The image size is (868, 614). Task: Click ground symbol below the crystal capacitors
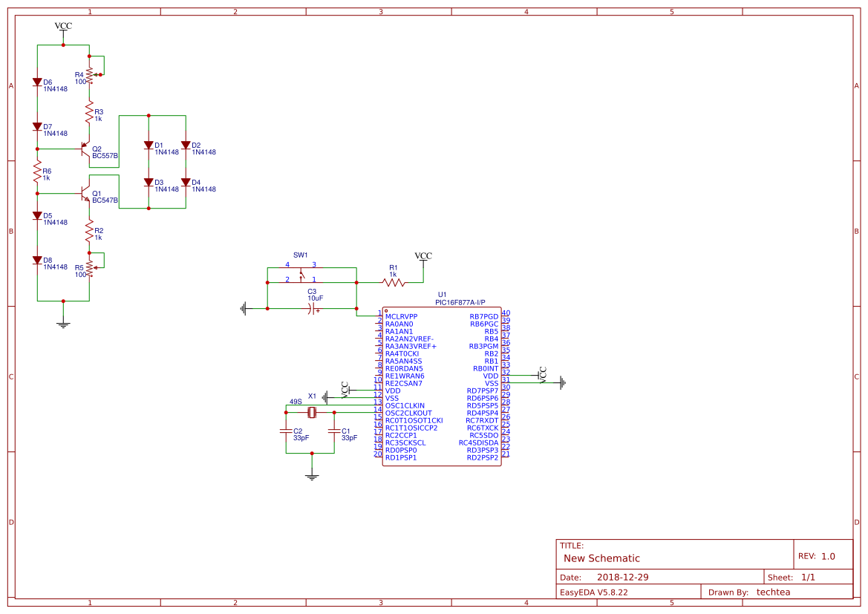point(312,476)
